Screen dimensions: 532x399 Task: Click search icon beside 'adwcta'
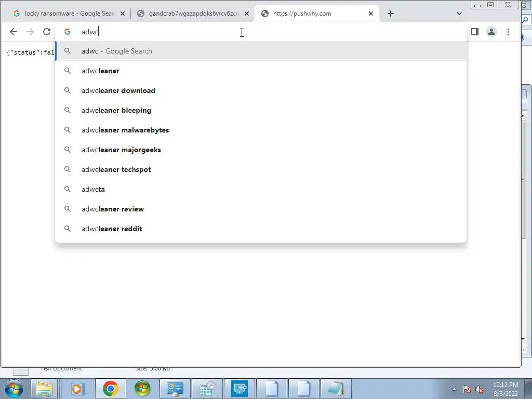tap(68, 189)
